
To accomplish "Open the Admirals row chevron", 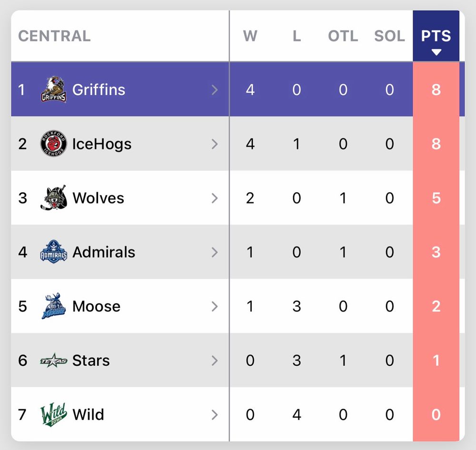I will [x=215, y=252].
